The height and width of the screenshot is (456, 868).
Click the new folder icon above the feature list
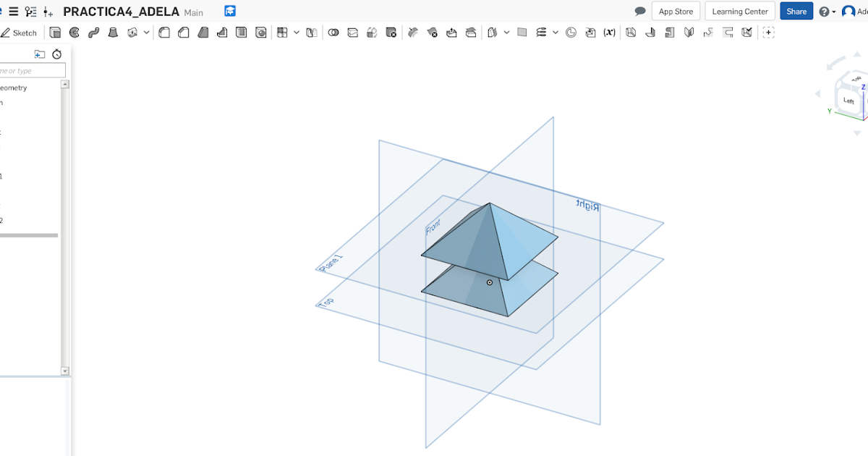(40, 54)
